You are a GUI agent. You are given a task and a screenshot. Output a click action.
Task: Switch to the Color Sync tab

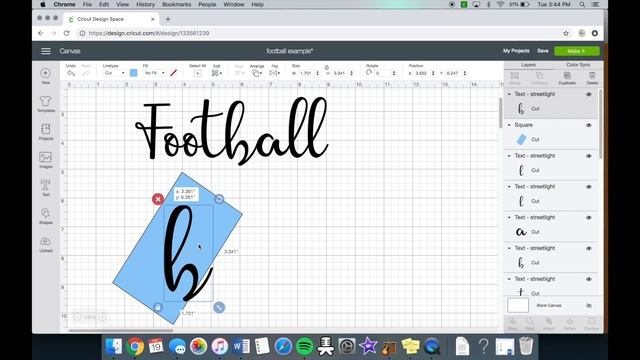pyautogui.click(x=578, y=65)
